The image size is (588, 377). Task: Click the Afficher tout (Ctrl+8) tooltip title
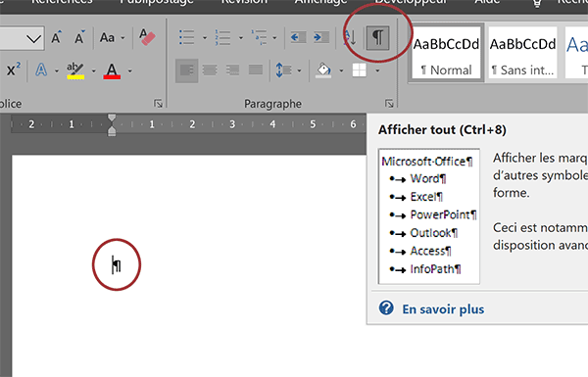coord(442,129)
